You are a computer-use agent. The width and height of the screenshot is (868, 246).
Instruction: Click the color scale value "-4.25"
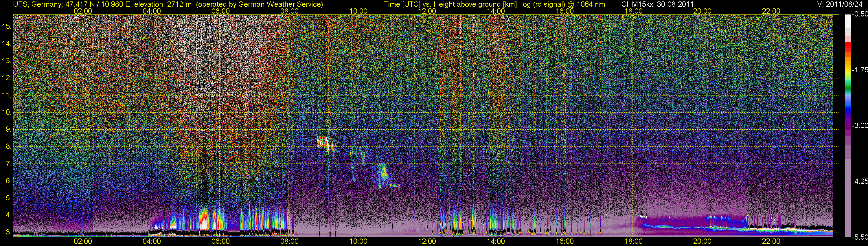pos(860,182)
